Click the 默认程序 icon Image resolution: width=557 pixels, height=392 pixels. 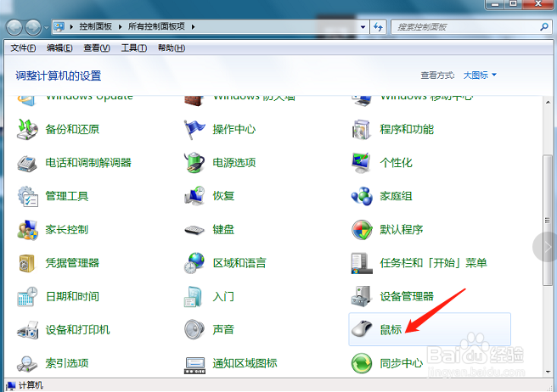[x=362, y=229]
